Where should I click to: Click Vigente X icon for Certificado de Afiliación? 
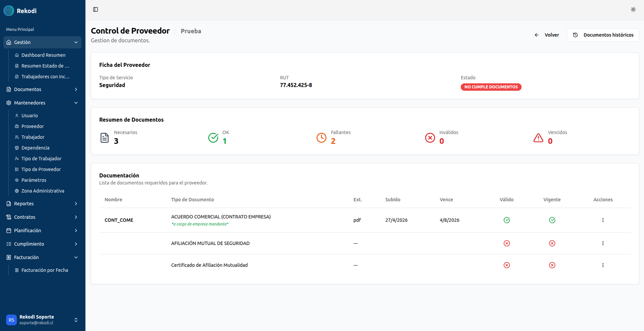point(552,265)
